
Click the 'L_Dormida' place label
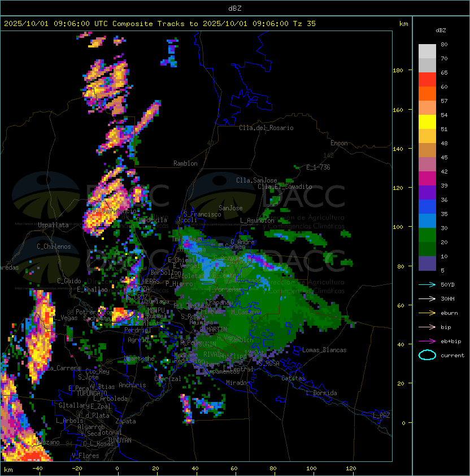point(321,393)
